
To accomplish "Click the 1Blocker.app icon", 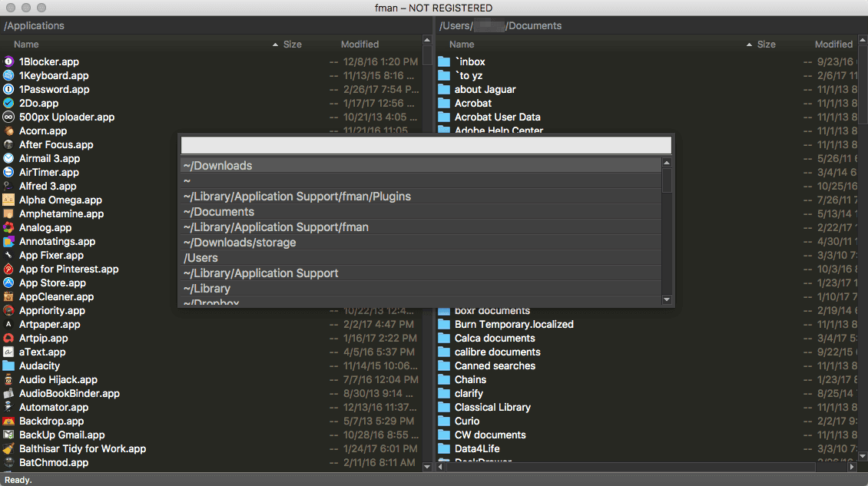I will pos(8,61).
